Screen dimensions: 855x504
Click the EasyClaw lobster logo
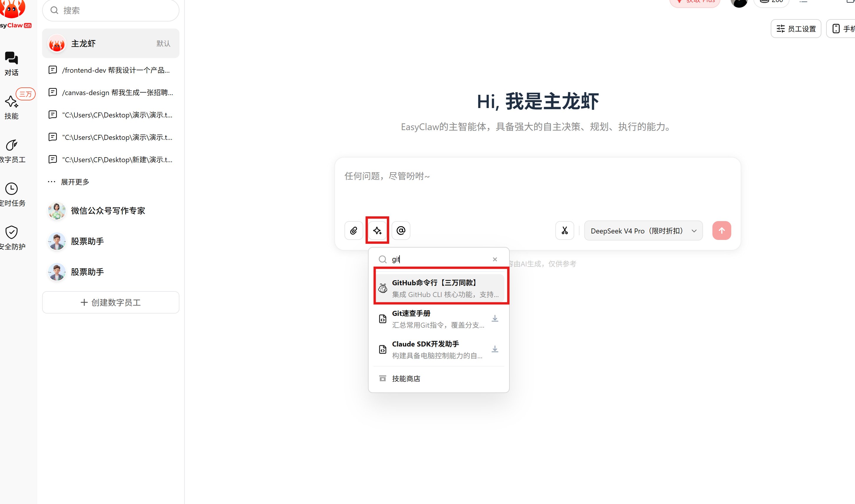[13, 9]
